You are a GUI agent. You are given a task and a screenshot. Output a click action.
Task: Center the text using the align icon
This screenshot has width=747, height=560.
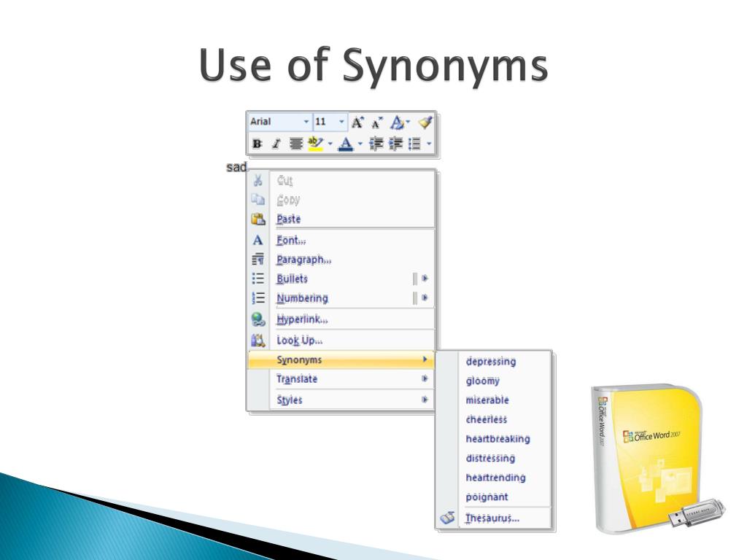click(x=296, y=144)
